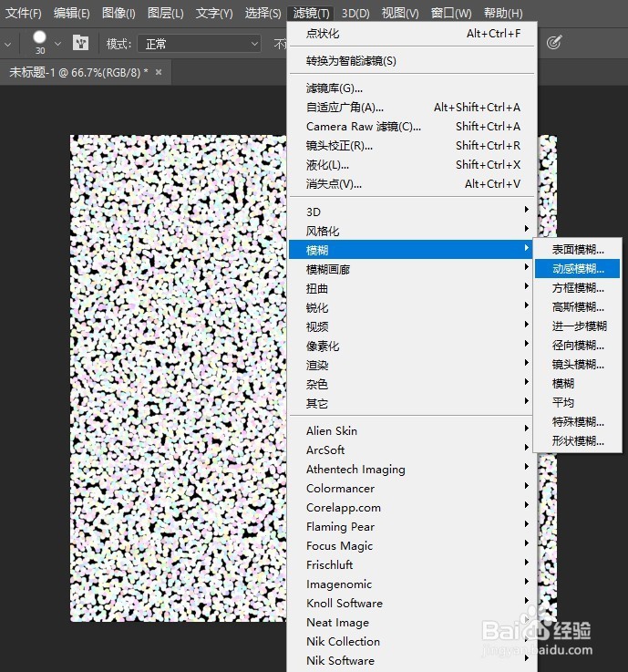Viewport: 628px width, 672px height.
Task: Close the 未标题-1 document tab
Action: tap(159, 72)
